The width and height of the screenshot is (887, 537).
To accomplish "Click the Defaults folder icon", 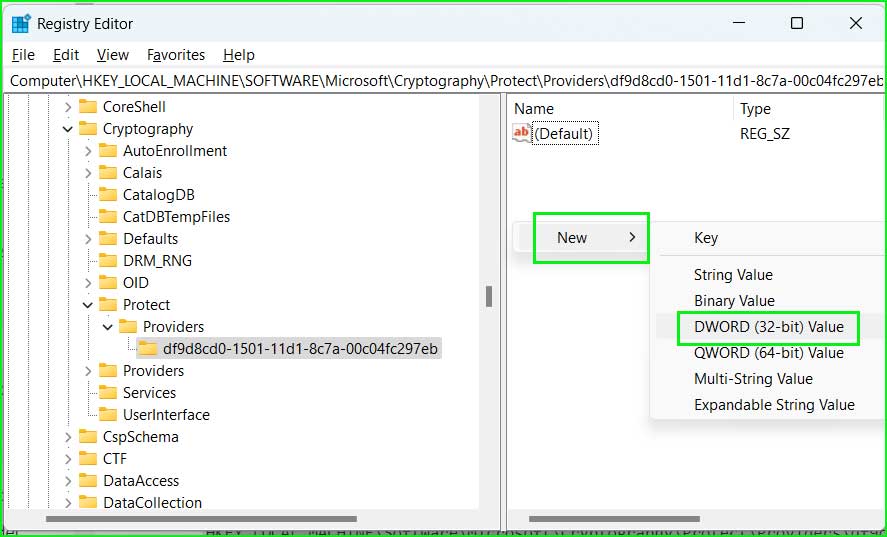I will click(x=108, y=239).
